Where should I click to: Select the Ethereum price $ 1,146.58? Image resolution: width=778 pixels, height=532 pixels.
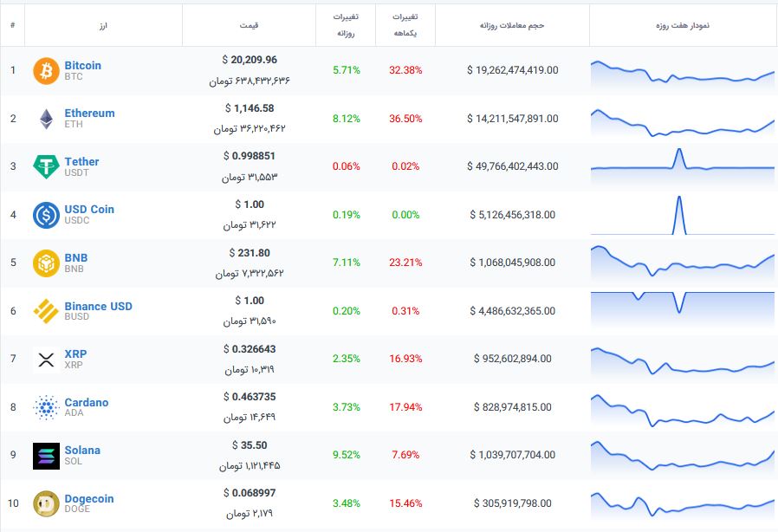pyautogui.click(x=250, y=108)
